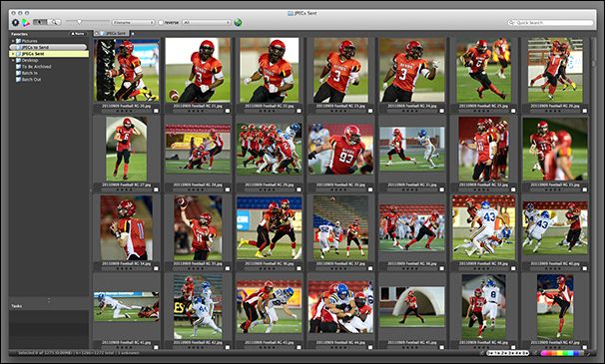The height and width of the screenshot is (364, 605).
Task: Expand the Desktop folder disclosure triangle
Action: click(x=13, y=61)
